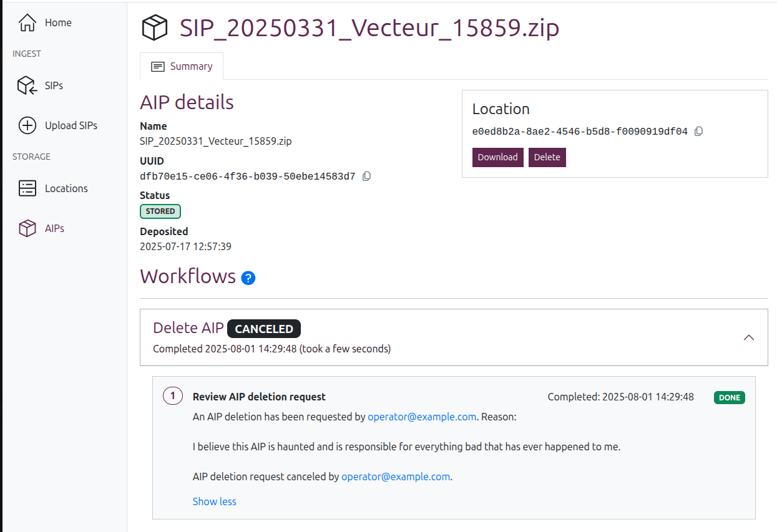The height and width of the screenshot is (532, 777).
Task: Click the SIPs package icon in sidebar
Action: (27, 85)
